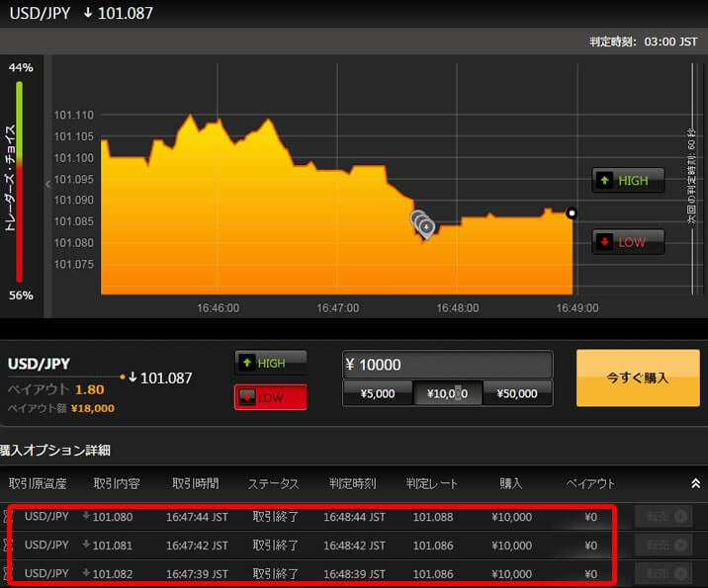Click the ペイアウト 1.80 value
The image size is (708, 588).
[x=89, y=389]
